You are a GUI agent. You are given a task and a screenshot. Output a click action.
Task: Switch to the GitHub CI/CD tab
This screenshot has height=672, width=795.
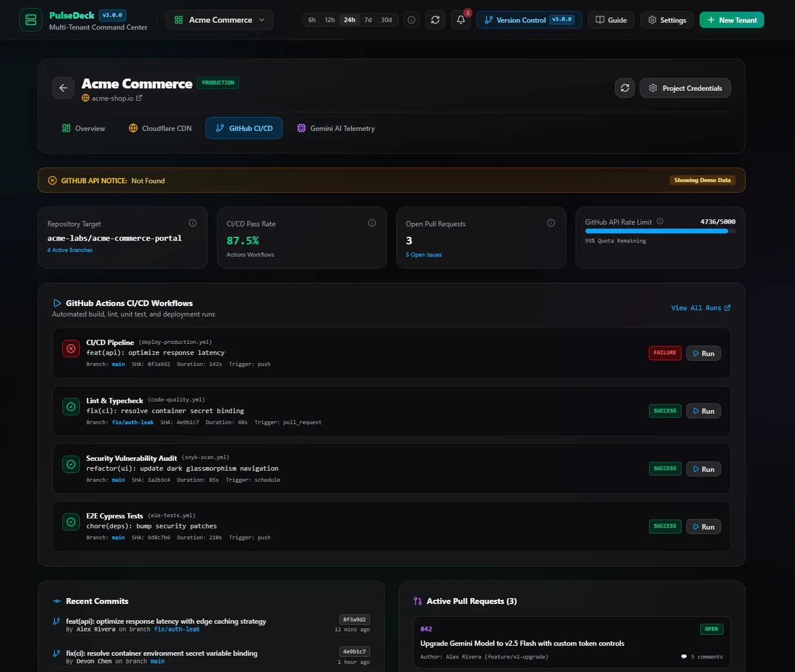[x=244, y=128]
